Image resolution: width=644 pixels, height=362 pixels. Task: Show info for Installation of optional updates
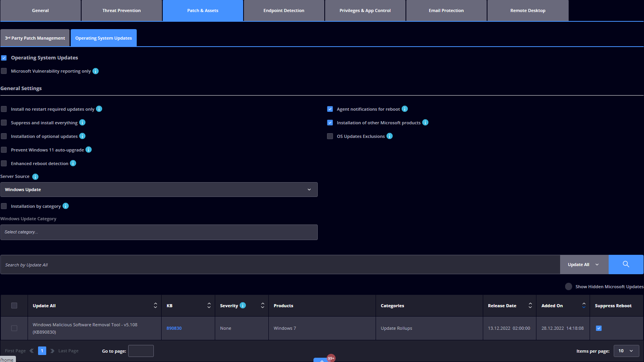coord(82,136)
